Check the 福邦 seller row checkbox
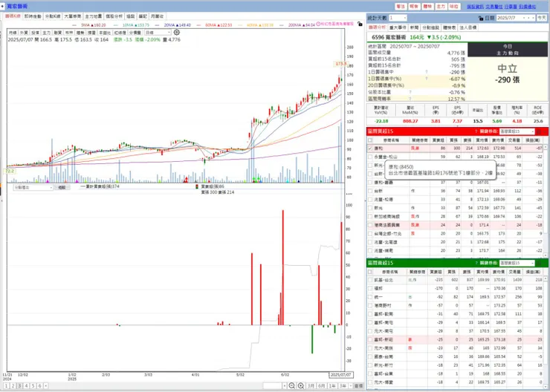Screen dimensions: 550x392 pos(370,288)
